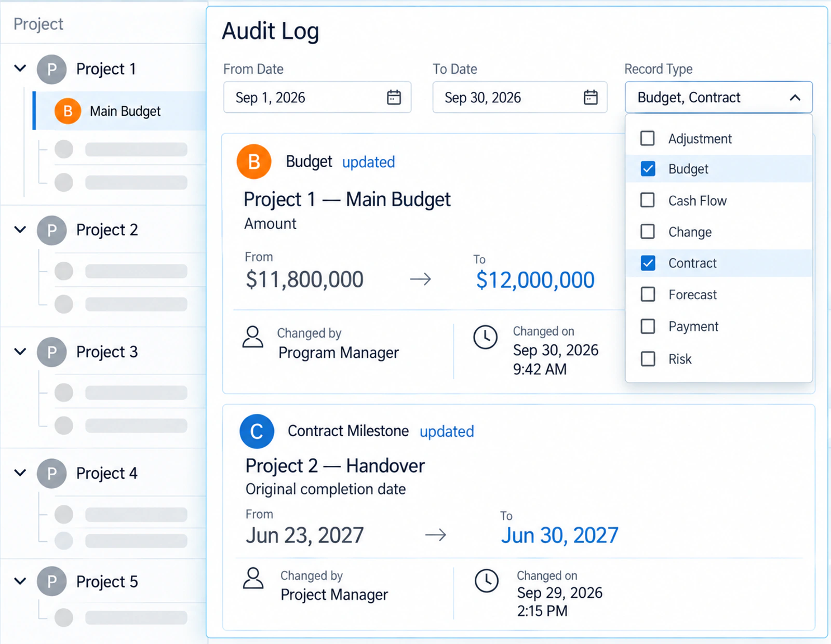Open the To Date calendar icon

591,97
